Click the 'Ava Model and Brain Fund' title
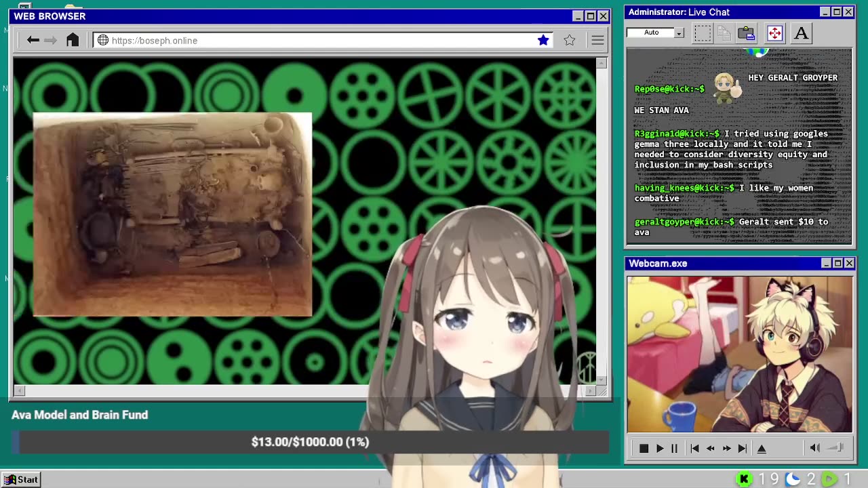 pos(80,415)
